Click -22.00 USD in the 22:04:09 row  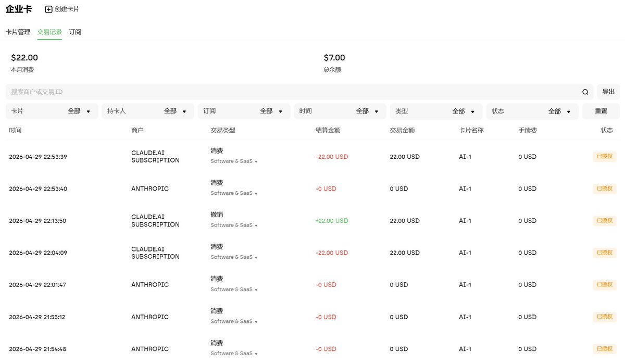(332, 253)
